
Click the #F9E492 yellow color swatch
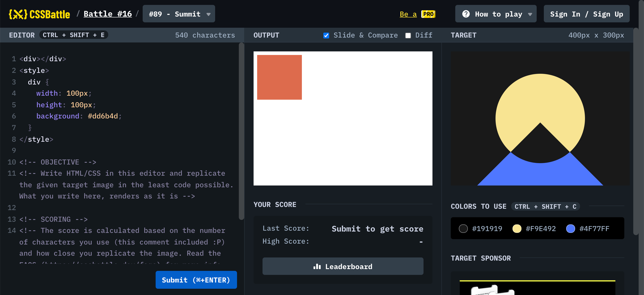tap(517, 229)
